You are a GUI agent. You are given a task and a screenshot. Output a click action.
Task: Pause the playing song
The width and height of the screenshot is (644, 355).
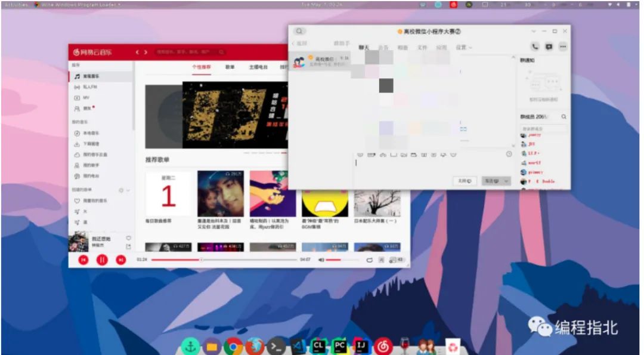(102, 260)
